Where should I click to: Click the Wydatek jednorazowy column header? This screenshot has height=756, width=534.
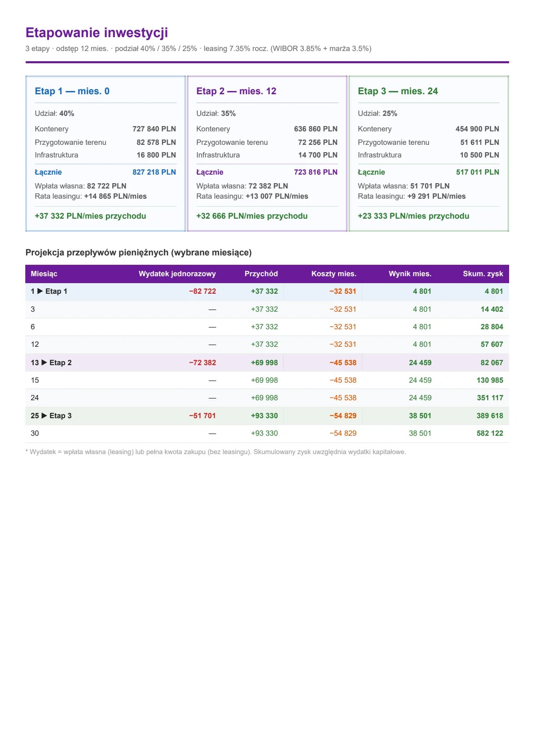177,274
